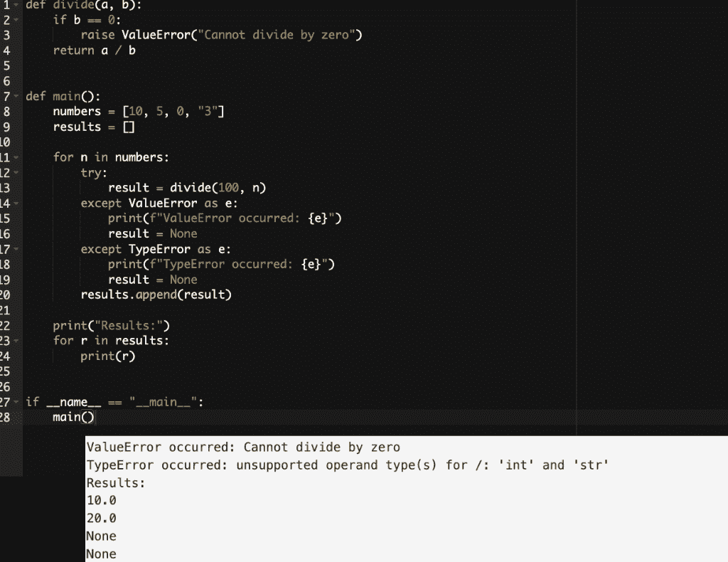Click line number 8 in the gutter
Viewport: 728px width, 562px height.
pos(6,112)
